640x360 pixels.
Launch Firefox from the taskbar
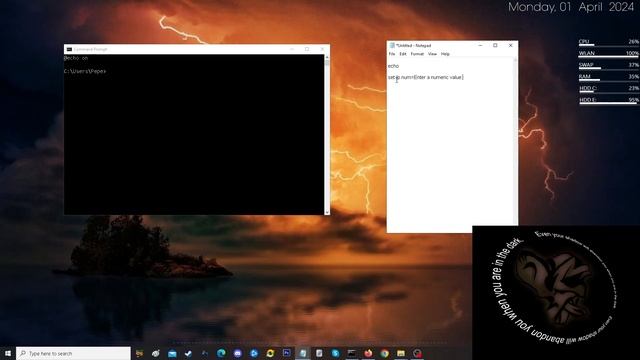coord(368,353)
